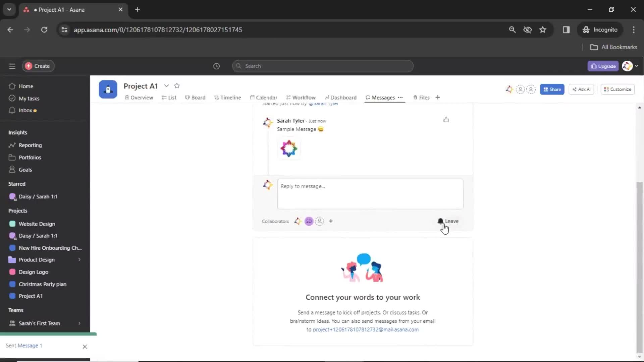The height and width of the screenshot is (362, 644).
Task: Click the Ask AI button
Action: click(581, 89)
